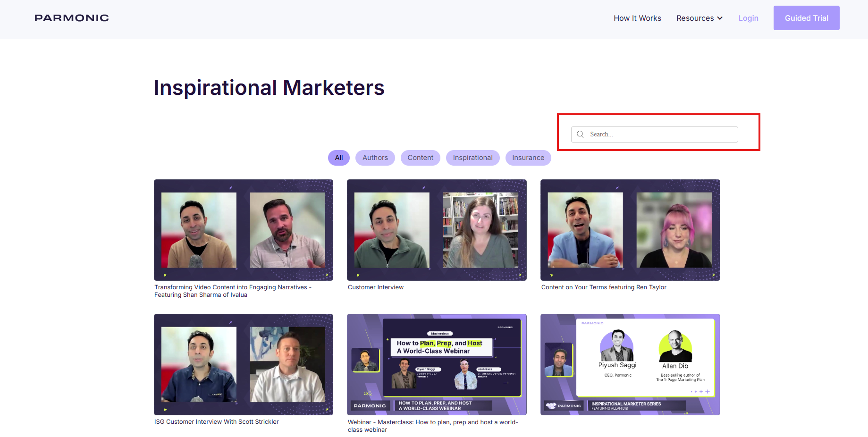This screenshot has height=437, width=868.
Task: Open the Scott Strickler interview thumbnail
Action: point(244,364)
